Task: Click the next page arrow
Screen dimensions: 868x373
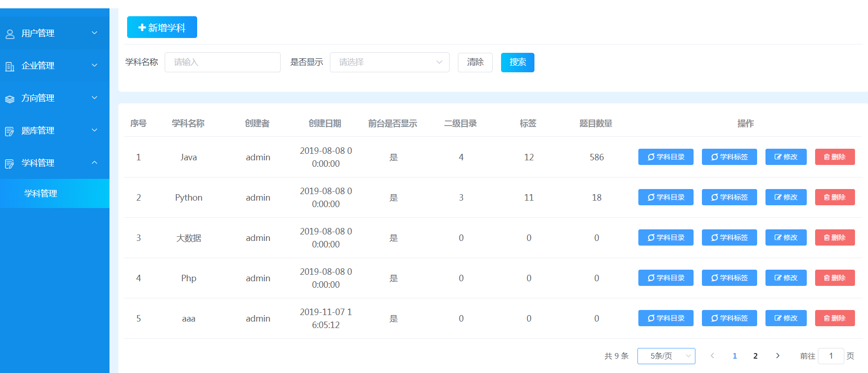Action: click(x=778, y=356)
